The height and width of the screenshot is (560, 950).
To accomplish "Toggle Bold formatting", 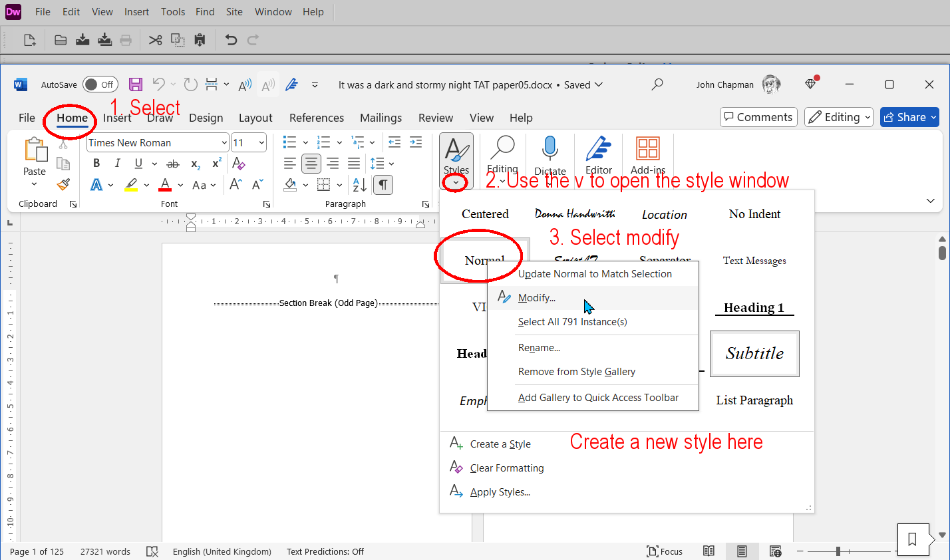I will (x=96, y=164).
